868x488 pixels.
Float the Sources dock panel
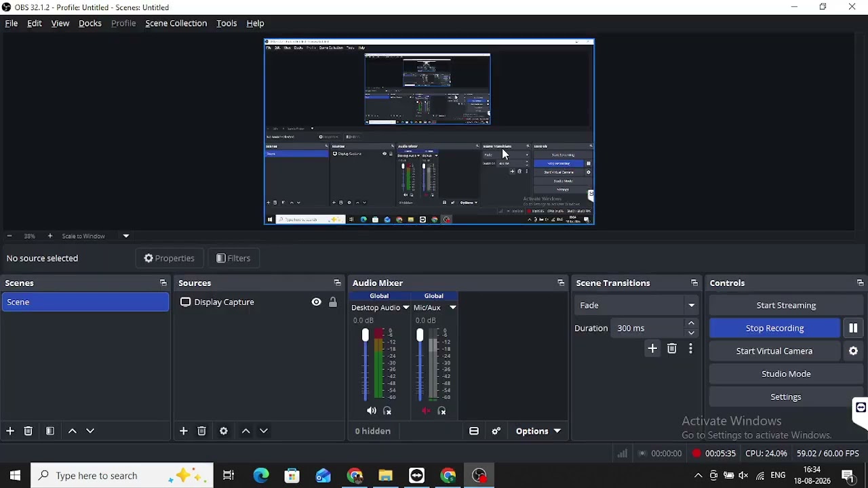coord(337,283)
